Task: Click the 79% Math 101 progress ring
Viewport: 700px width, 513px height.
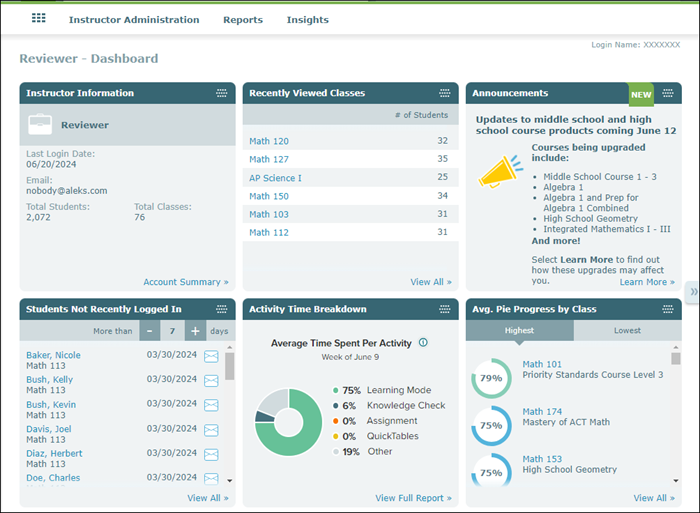Action: (x=491, y=379)
